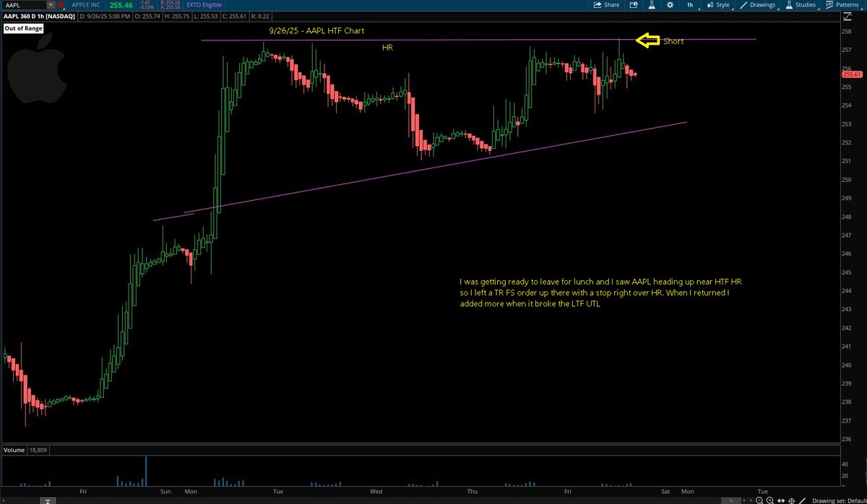Open the symbol selector dropdown arrow
This screenshot has height=504, width=867.
coord(51,4)
